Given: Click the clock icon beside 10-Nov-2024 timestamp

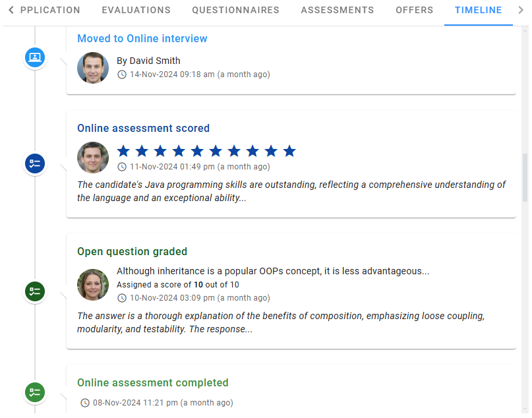Looking at the screenshot, I should [x=122, y=298].
